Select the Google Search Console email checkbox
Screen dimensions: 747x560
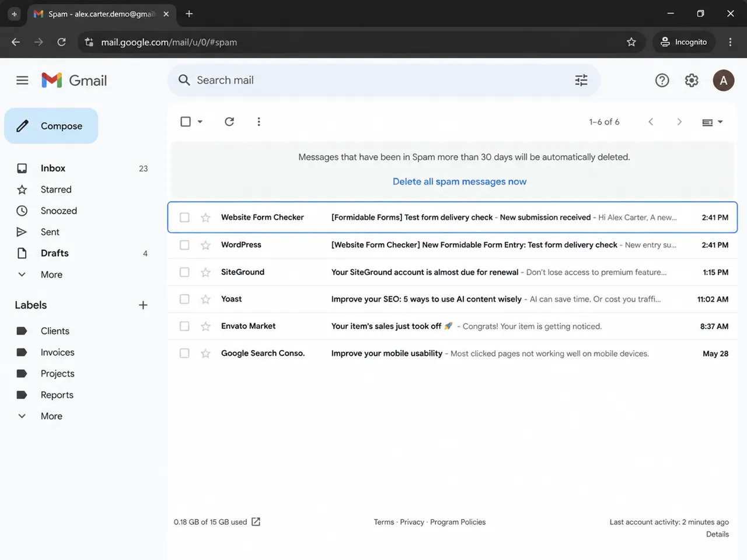[184, 353]
